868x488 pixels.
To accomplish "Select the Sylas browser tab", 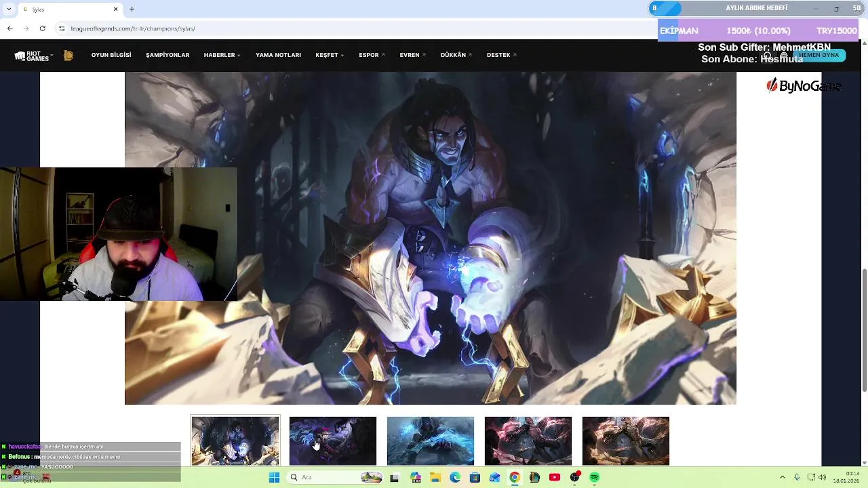I will 70,9.
